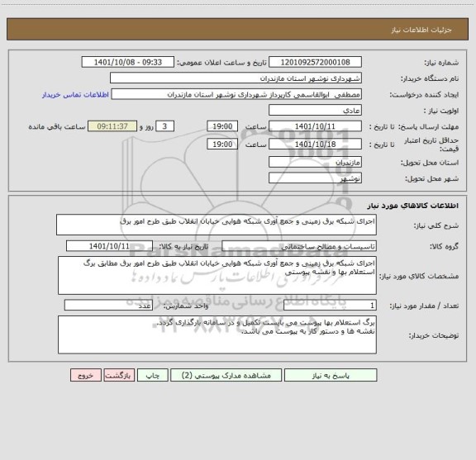476x460 pixels.
Task: Click the ایجاد کننده درخواست label
Action: [424, 95]
